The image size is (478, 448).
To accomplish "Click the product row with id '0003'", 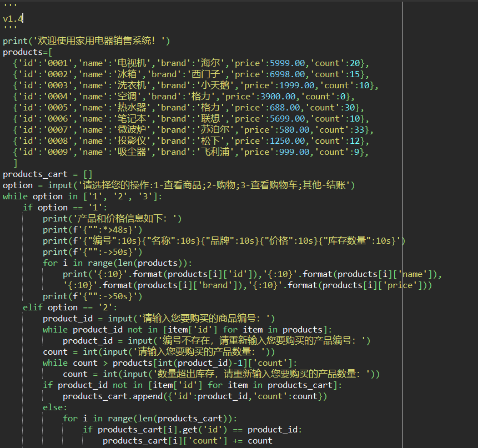I will click(195, 85).
